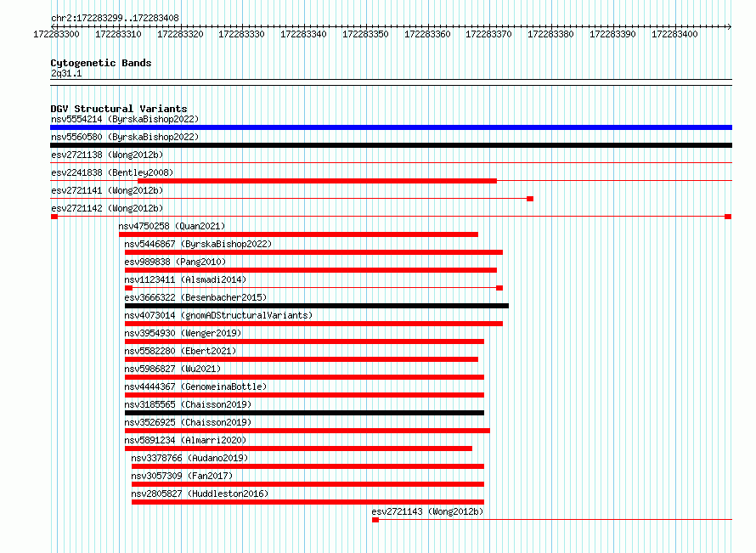Viewport: 756px width, 553px height.
Task: Click the nsv3954930 (Wenger2019) label
Action: pos(183,333)
